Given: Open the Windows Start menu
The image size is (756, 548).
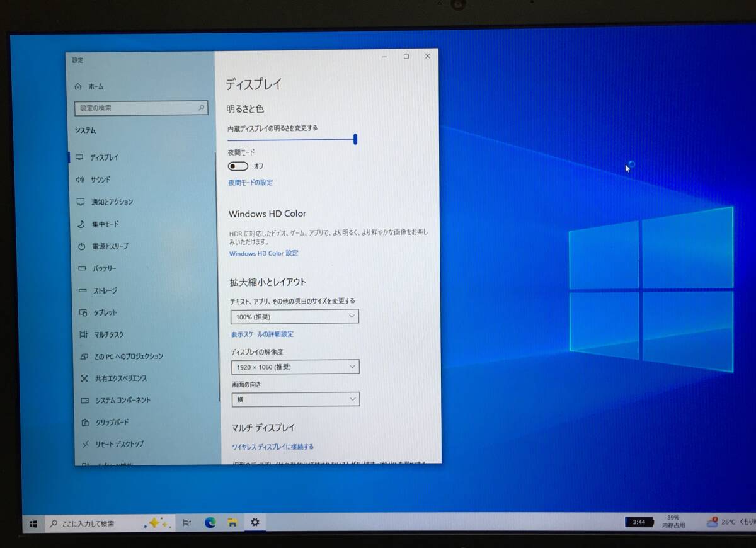Looking at the screenshot, I should pos(33,523).
